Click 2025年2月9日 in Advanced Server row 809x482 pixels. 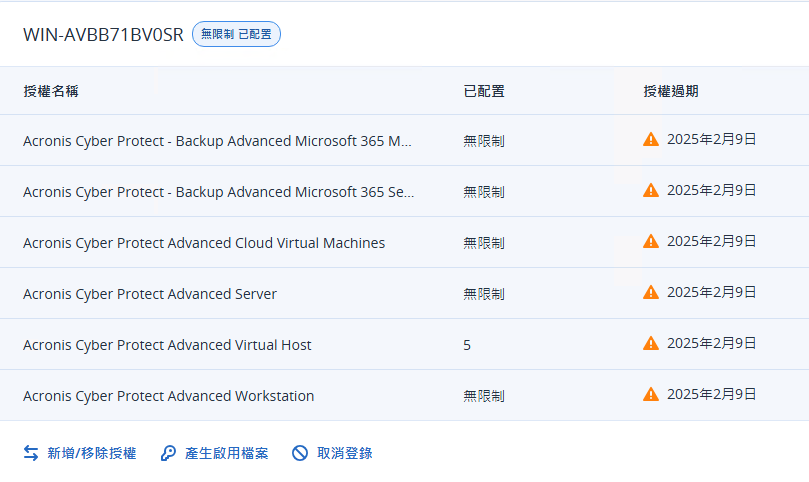coord(711,293)
